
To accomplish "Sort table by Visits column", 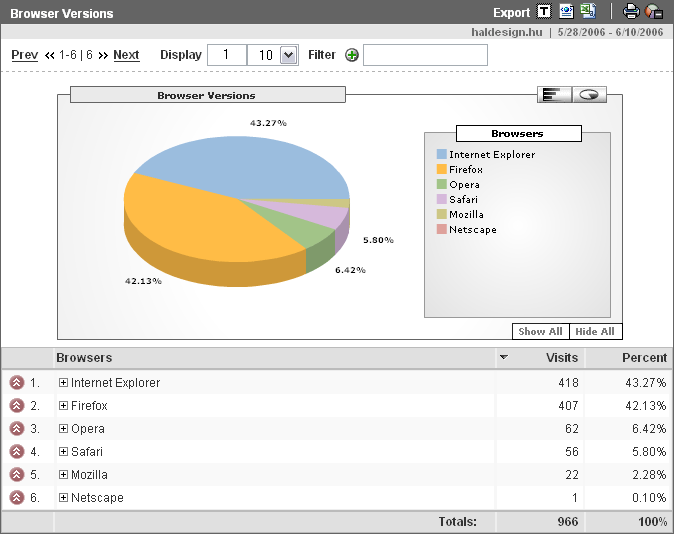I will 561,358.
